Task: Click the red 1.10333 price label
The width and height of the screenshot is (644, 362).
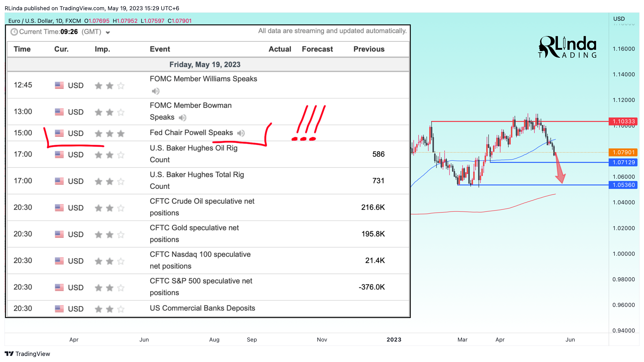Action: click(623, 121)
